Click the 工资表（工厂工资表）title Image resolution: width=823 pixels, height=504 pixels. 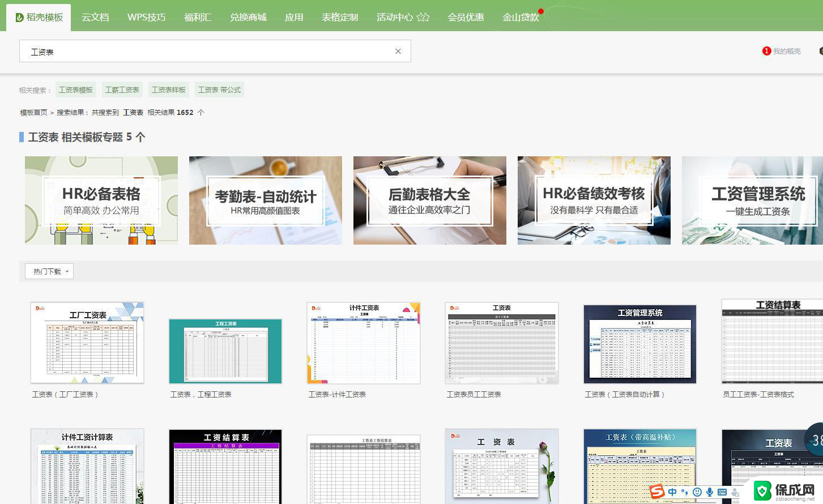[x=65, y=394]
